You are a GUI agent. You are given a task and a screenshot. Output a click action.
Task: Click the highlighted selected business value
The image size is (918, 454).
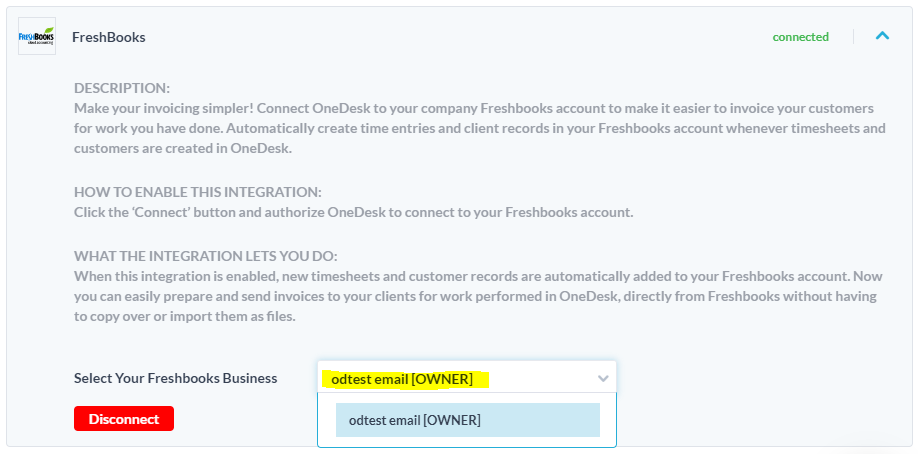[x=403, y=379]
